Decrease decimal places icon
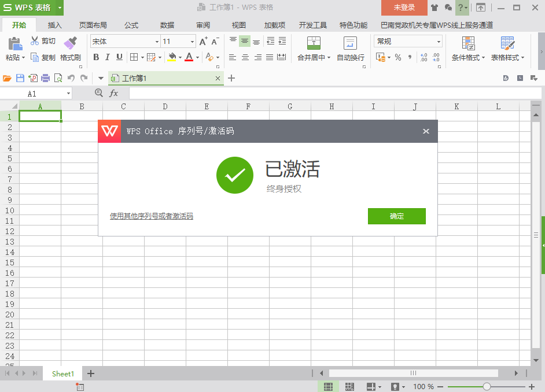The width and height of the screenshot is (545, 392). 436,57
